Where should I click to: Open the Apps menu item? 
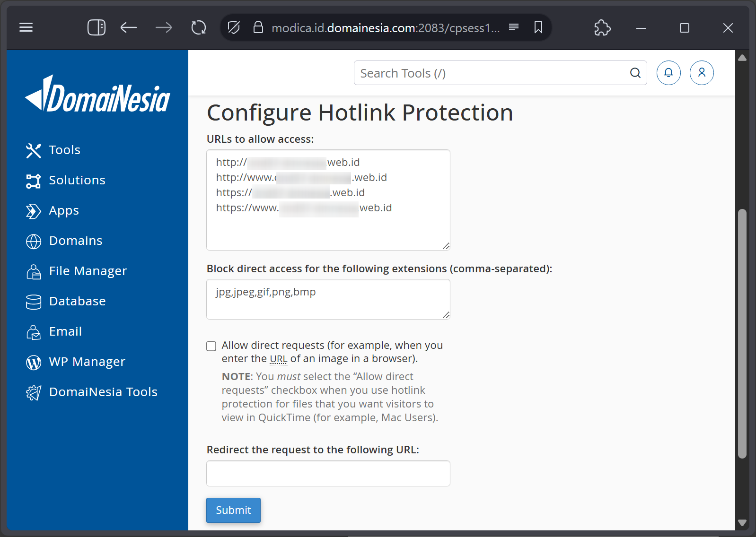[64, 211]
